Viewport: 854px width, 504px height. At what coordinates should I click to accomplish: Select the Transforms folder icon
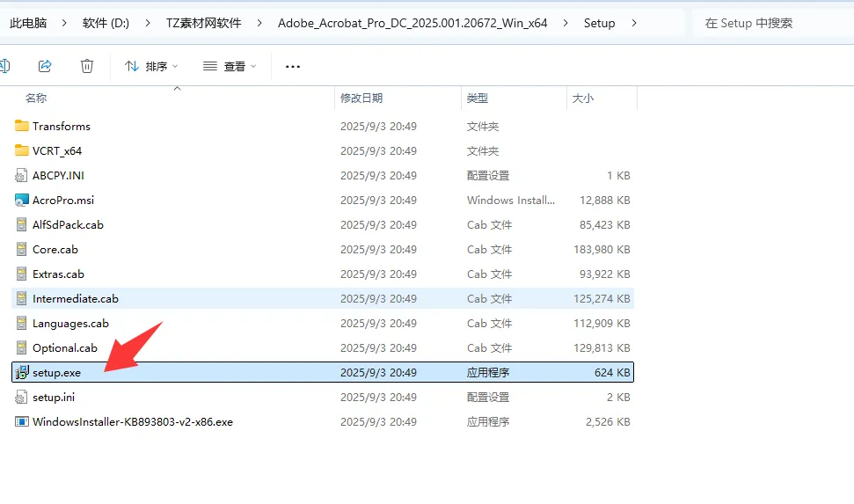[21, 126]
